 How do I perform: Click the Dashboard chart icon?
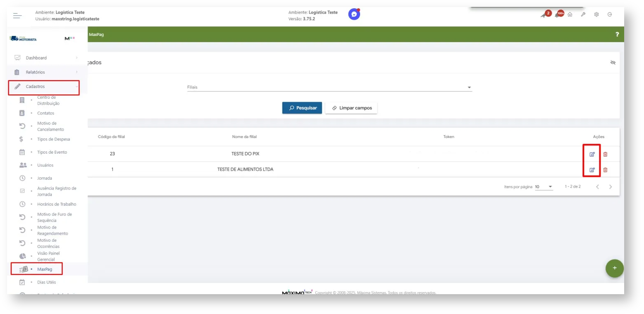pos(17,58)
